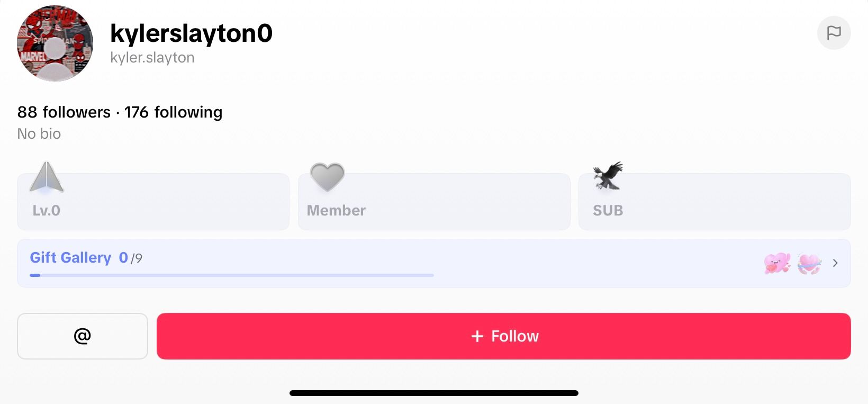
Task: Expand Gift Gallery with the chevron arrow
Action: [835, 263]
